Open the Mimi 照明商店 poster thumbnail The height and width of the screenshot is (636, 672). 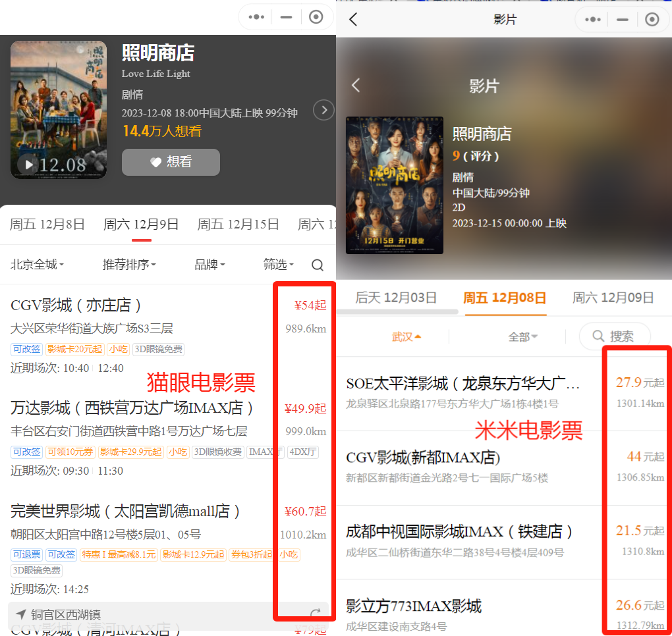point(394,185)
